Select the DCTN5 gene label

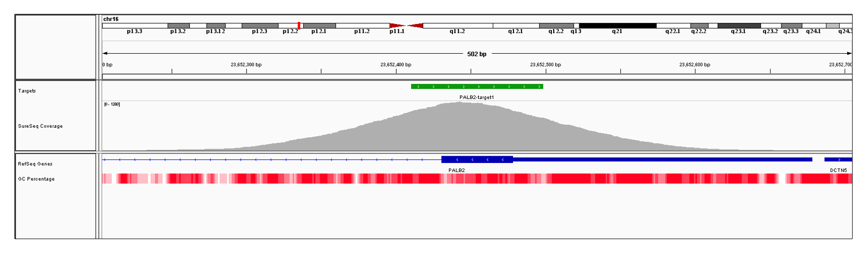click(x=838, y=170)
